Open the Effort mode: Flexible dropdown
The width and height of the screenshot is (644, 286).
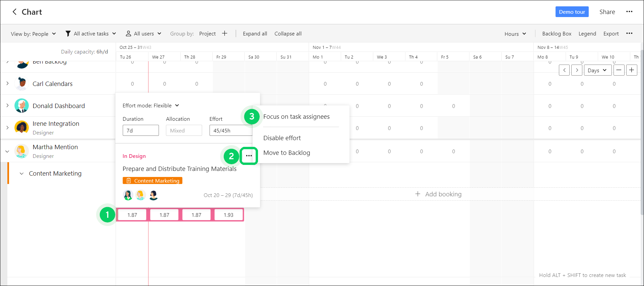click(x=151, y=106)
